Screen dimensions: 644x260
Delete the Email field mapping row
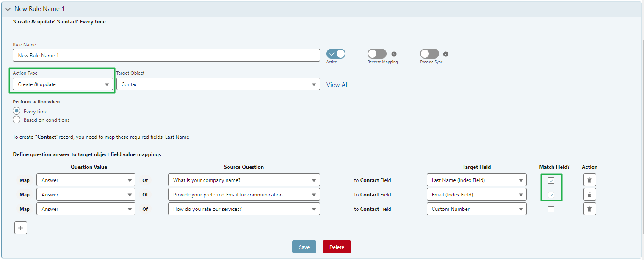click(589, 194)
